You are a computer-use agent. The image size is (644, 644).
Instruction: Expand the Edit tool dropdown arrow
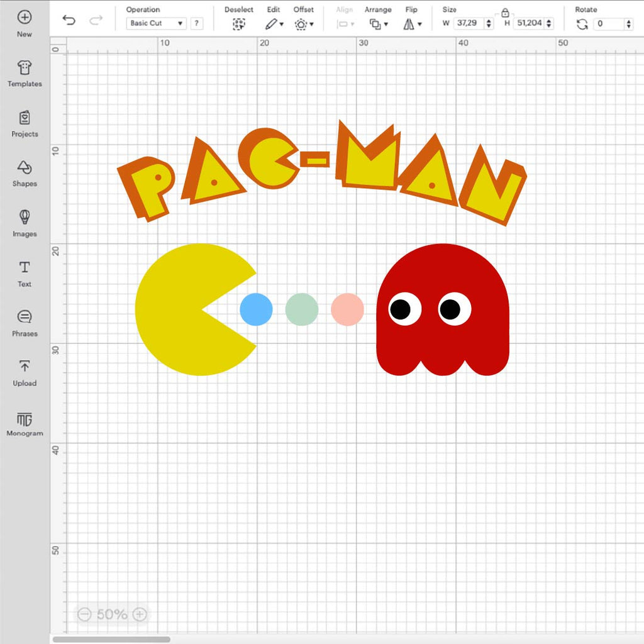(x=280, y=24)
